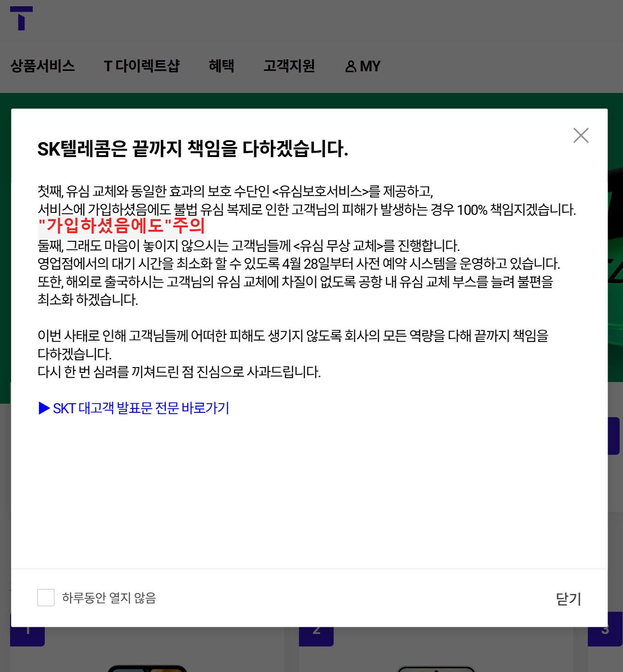Click the line starting with 둘째, 그래도 마음이

point(249,246)
